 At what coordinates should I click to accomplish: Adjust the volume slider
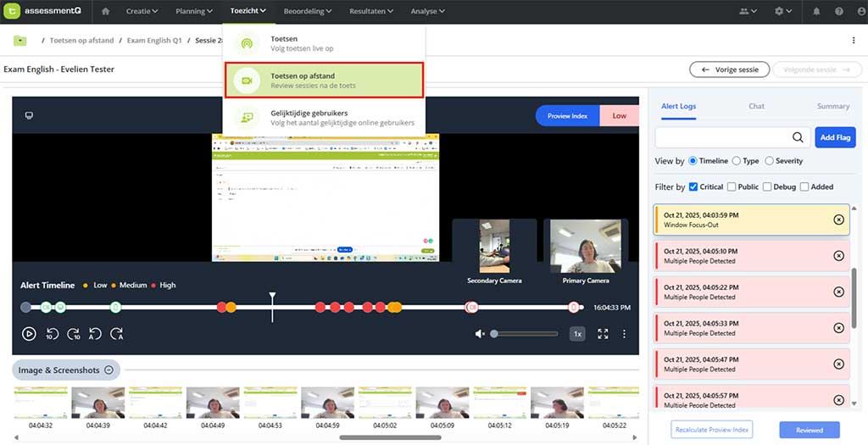coord(526,334)
